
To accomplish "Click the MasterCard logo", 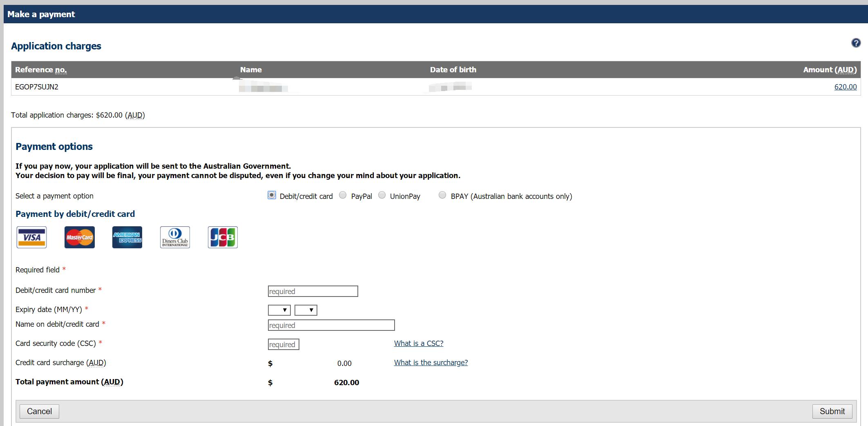I will [x=80, y=237].
